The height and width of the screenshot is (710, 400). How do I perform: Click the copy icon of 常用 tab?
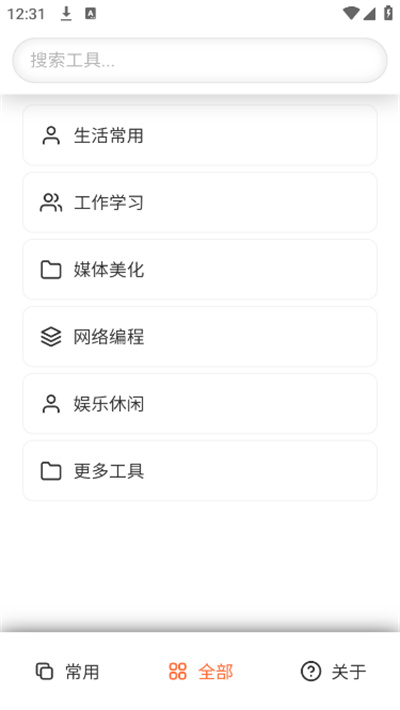[x=44, y=671]
